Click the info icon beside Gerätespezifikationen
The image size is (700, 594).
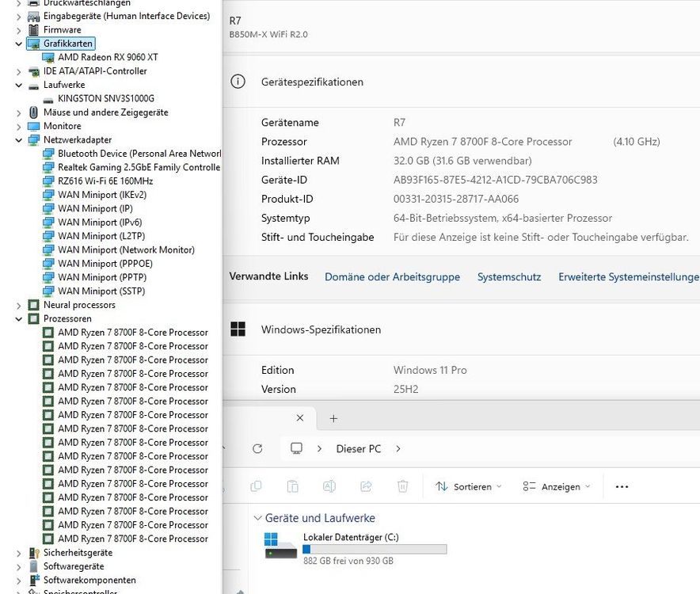tap(237, 82)
